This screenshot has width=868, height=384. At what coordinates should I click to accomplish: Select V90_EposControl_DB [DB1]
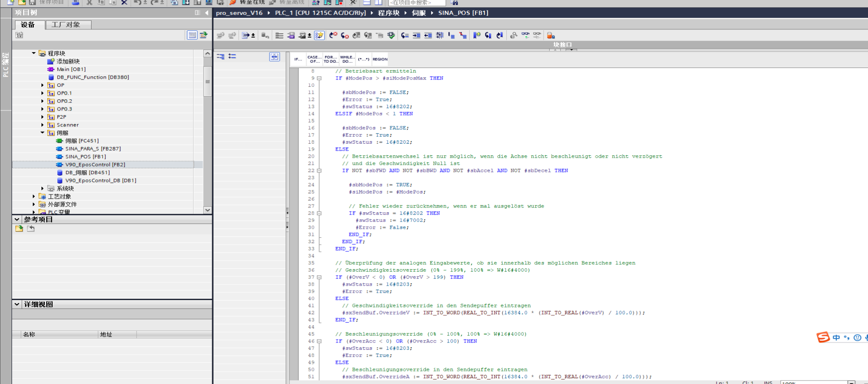(x=101, y=180)
